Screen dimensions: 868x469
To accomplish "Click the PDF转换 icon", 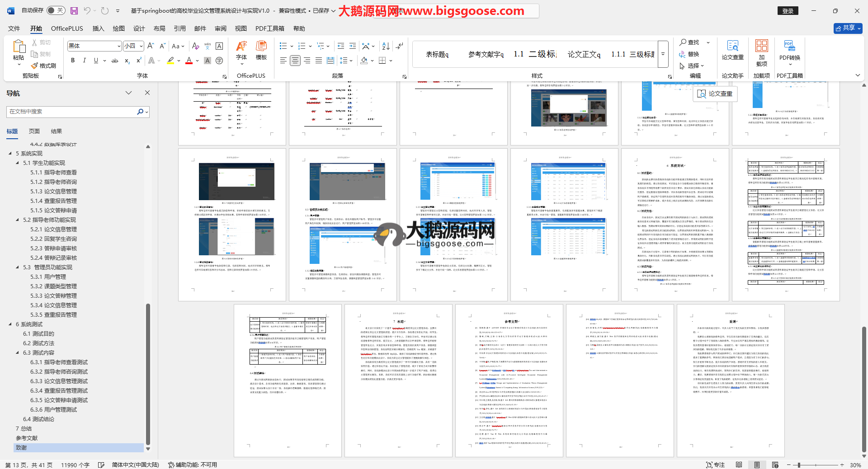I will pos(789,50).
